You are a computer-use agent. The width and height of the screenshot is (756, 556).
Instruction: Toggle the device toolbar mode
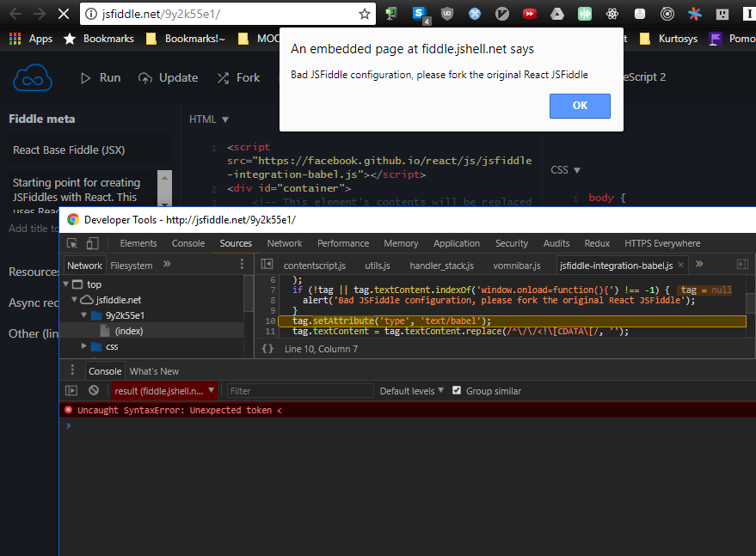pyautogui.click(x=91, y=243)
